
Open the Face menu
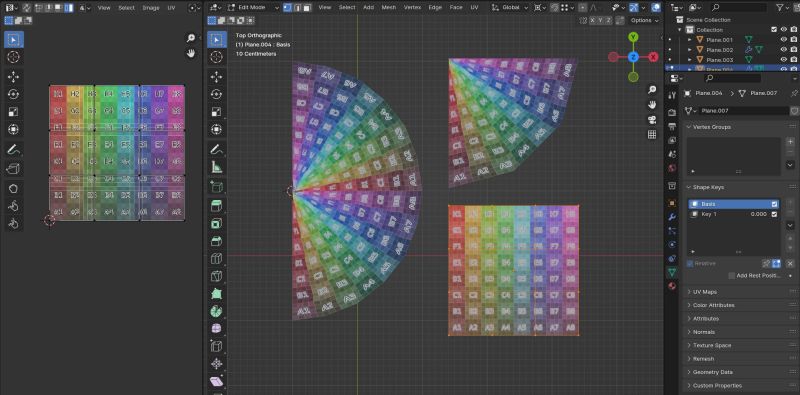point(456,8)
